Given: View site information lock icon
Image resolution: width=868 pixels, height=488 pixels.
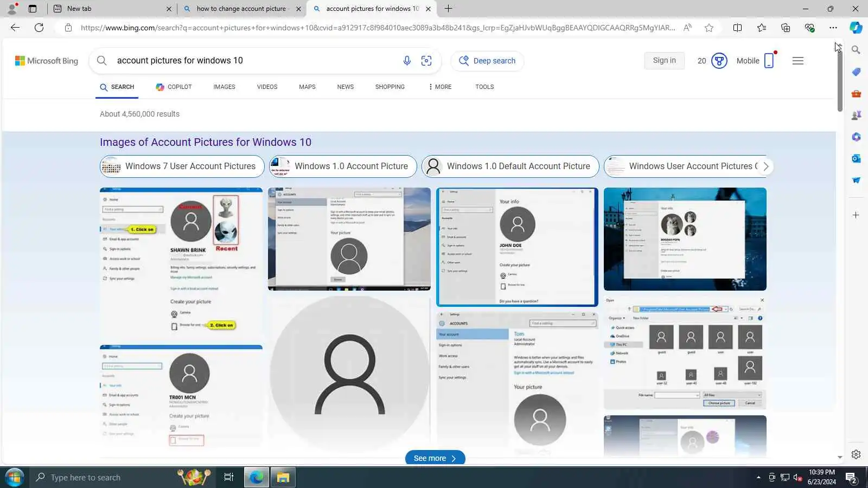Looking at the screenshot, I should click(68, 28).
